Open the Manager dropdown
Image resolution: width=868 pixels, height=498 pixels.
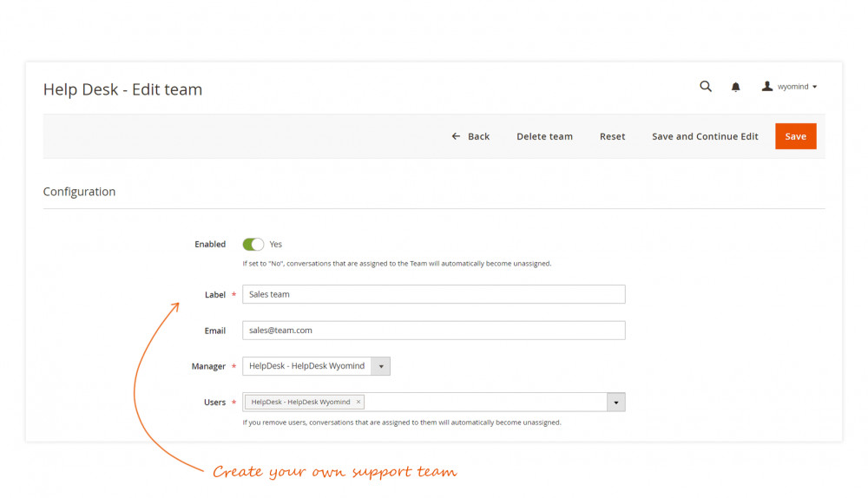[380, 366]
